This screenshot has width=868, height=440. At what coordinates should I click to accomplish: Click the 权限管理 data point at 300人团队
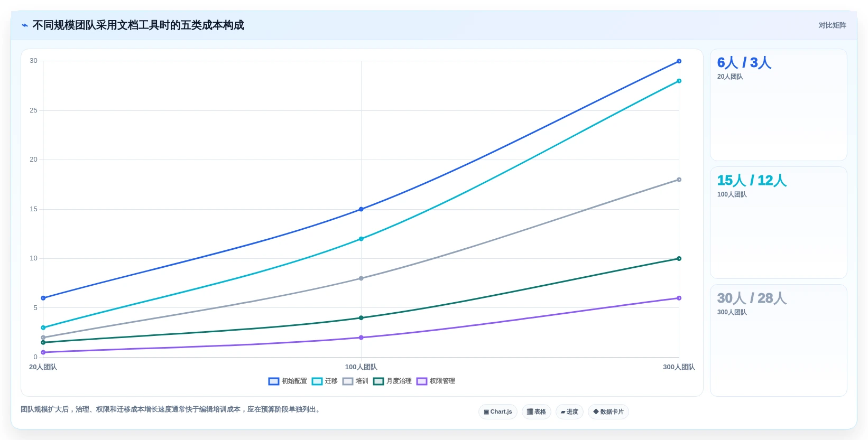(x=679, y=298)
